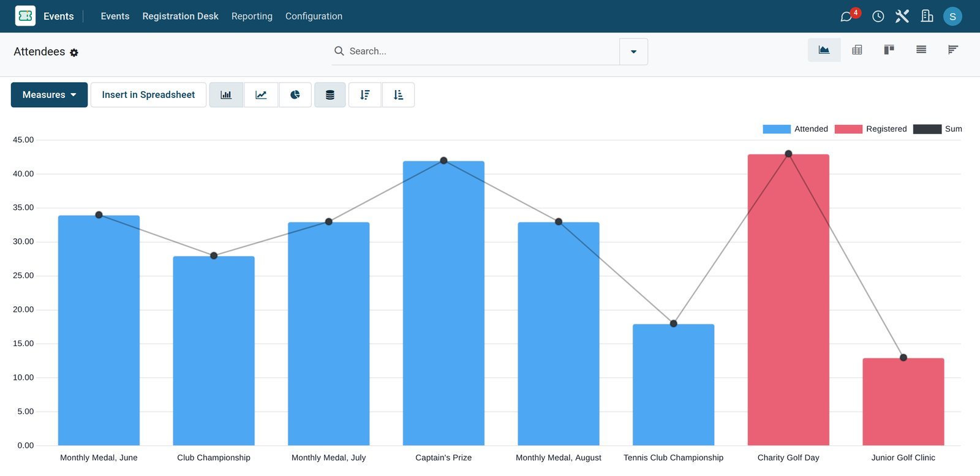Open the Registration Desk menu
Viewport: 980px width, 476px height.
tap(180, 17)
